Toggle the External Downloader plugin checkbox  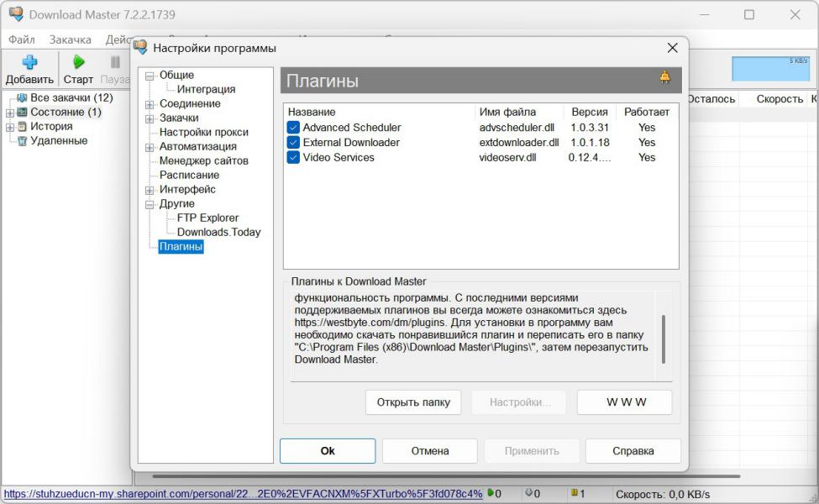pyautogui.click(x=293, y=143)
